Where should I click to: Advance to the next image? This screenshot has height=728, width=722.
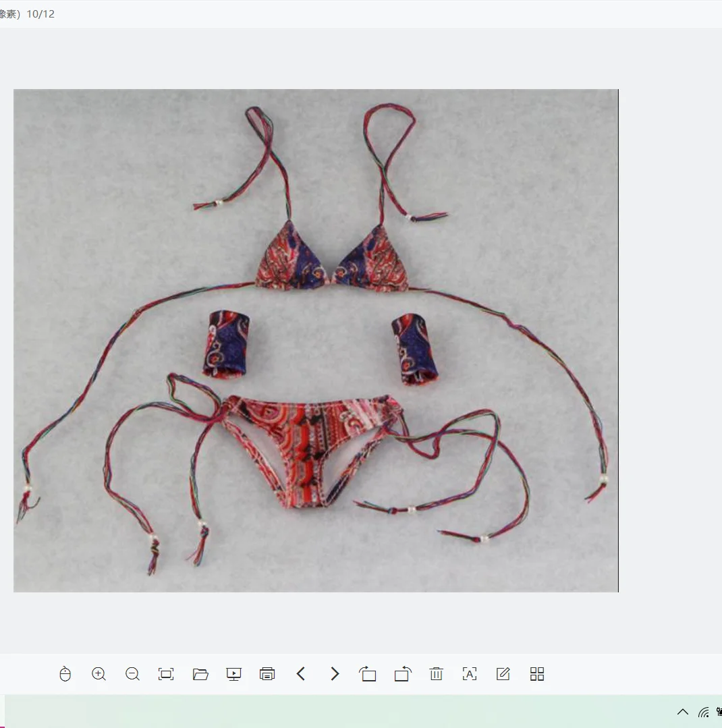[x=335, y=674]
